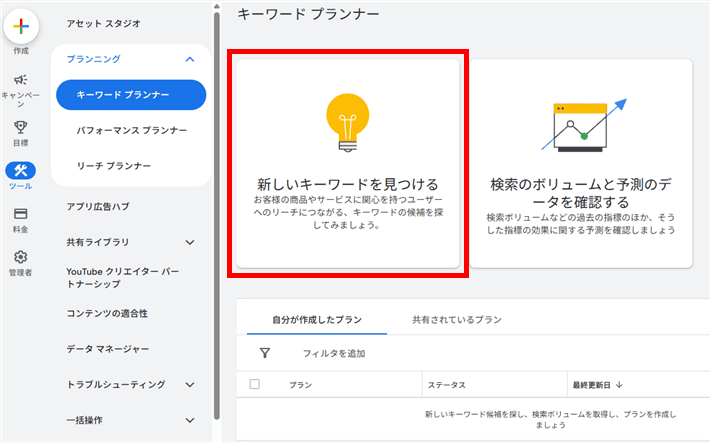Open コンテンツの適合性 menu item
710x443 pixels.
coord(107,313)
